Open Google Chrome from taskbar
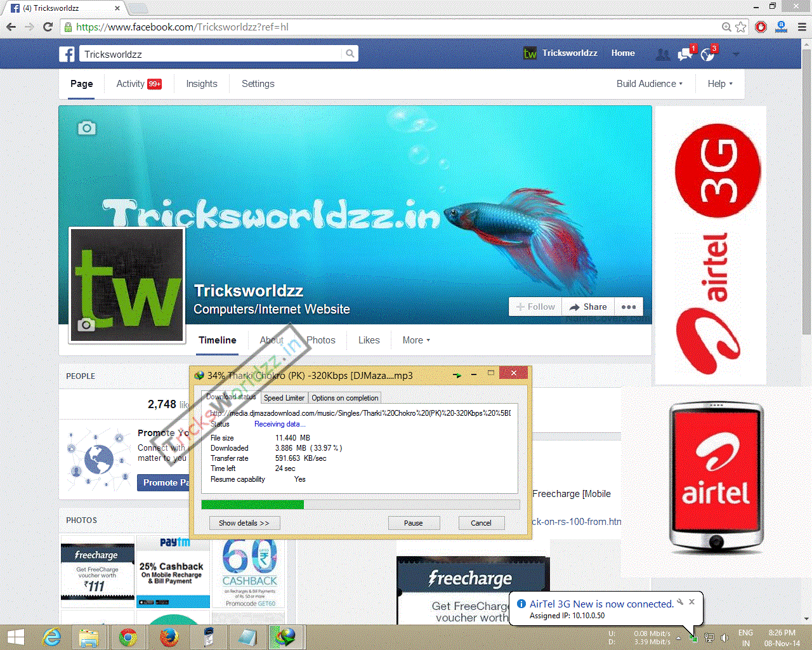 coord(128,637)
